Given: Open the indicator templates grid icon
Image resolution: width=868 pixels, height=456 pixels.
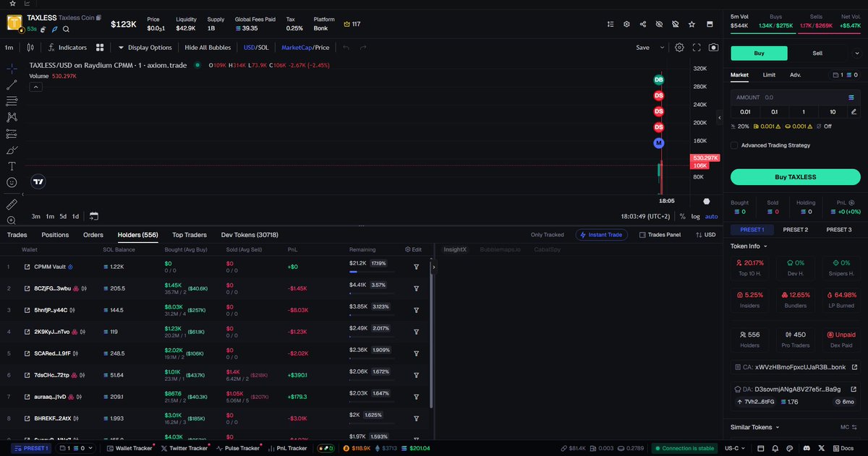Looking at the screenshot, I should pyautogui.click(x=101, y=48).
